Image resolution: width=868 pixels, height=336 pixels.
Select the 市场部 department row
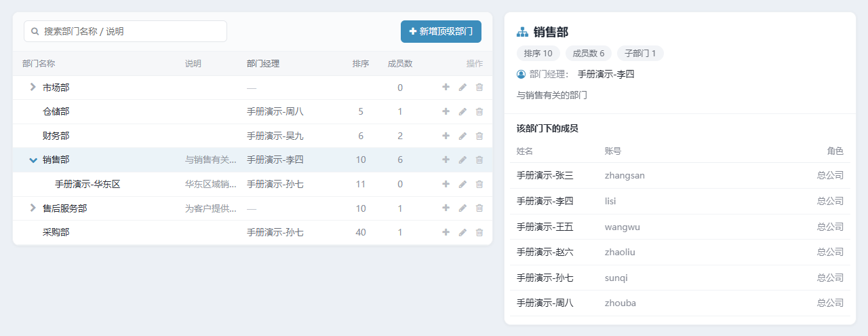coord(252,88)
